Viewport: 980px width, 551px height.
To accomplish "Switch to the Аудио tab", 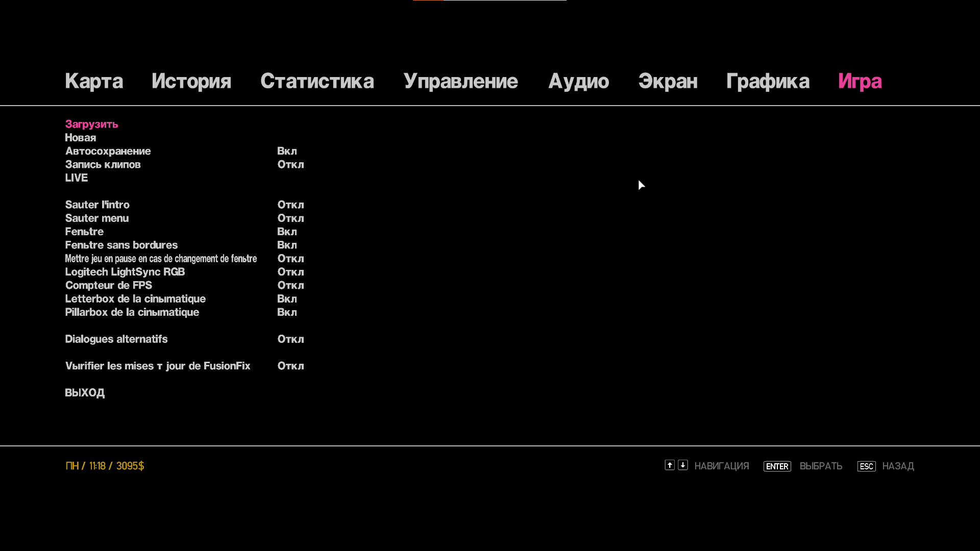I will 578,81.
